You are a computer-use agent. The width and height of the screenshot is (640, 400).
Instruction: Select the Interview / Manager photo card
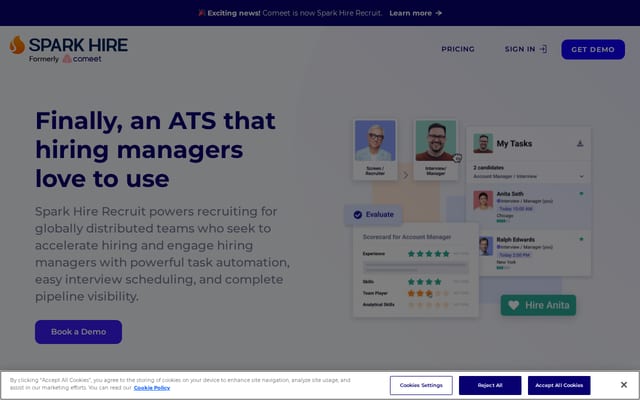point(436,149)
